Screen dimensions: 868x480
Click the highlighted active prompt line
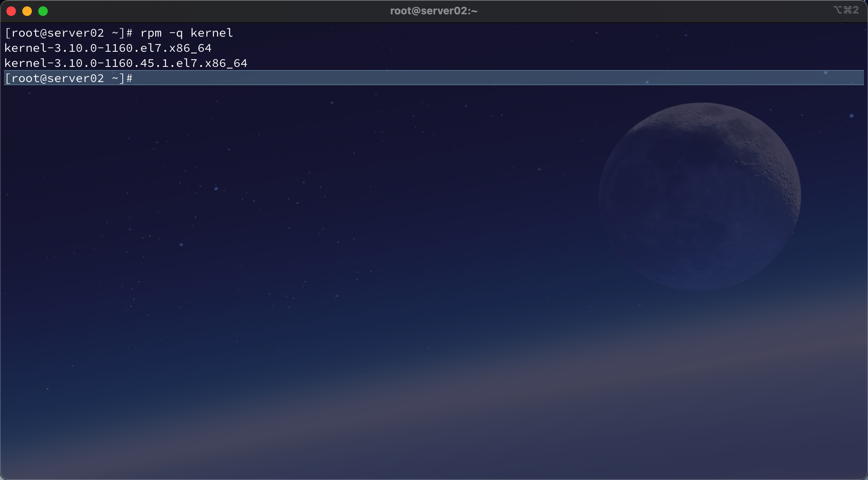(x=68, y=78)
